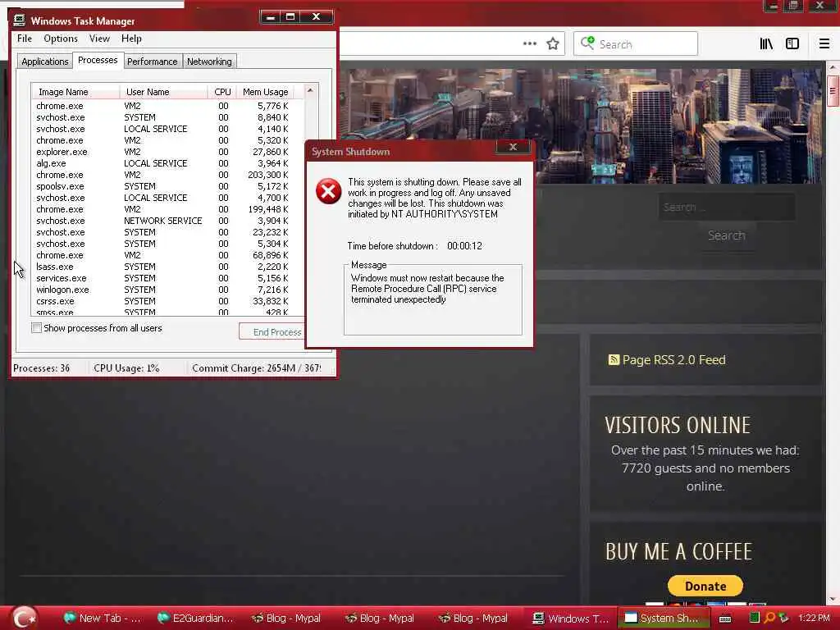Open the Page RSS 2.0 Feed link
Screen dimensions: 840x630
click(x=674, y=360)
